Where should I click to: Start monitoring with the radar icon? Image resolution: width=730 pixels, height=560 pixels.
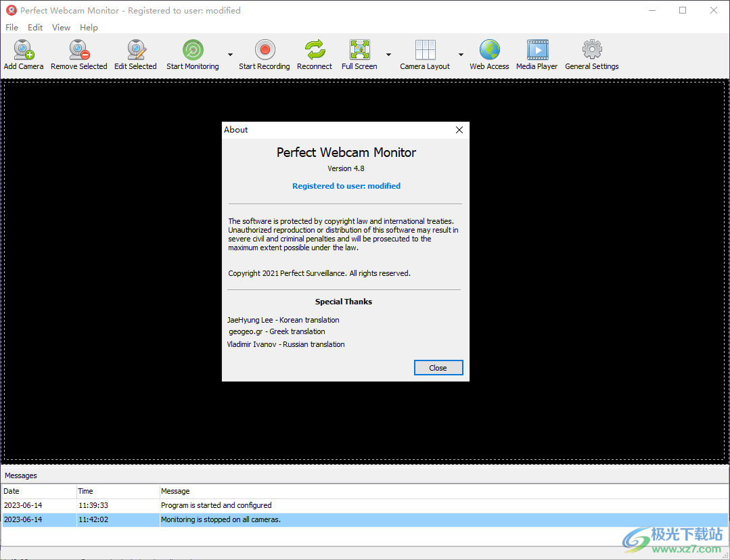tap(193, 50)
